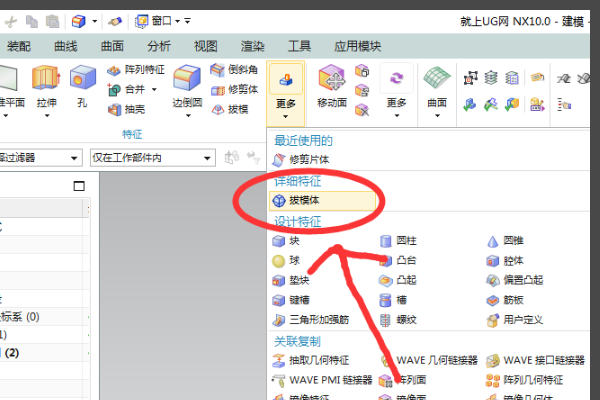Click the 修剪体 trim body tool

(x=234, y=90)
